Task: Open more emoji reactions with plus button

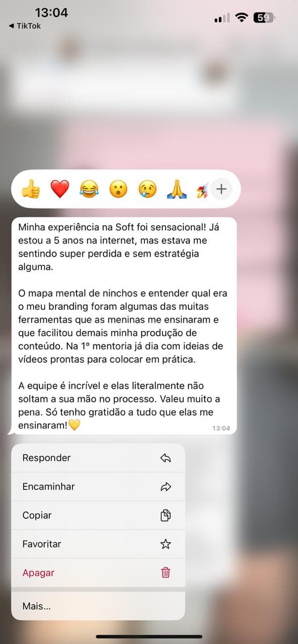Action: [221, 189]
